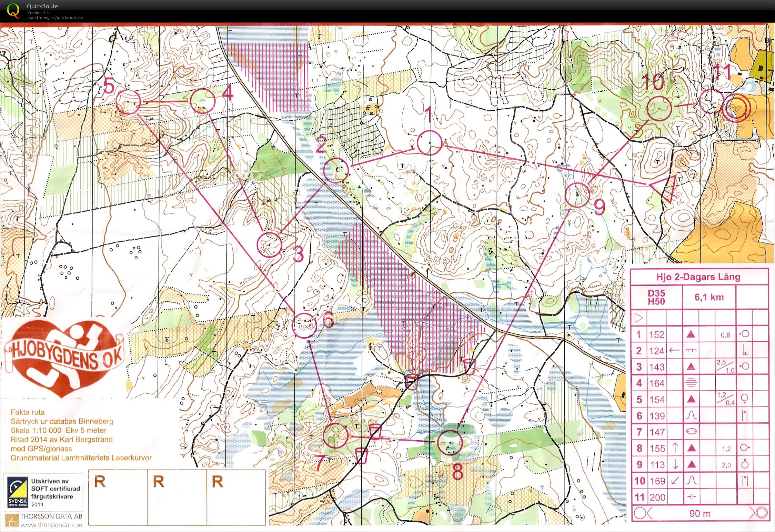775x532 pixels.
Task: Click the '90 m' finish distance text
Action: click(x=700, y=513)
